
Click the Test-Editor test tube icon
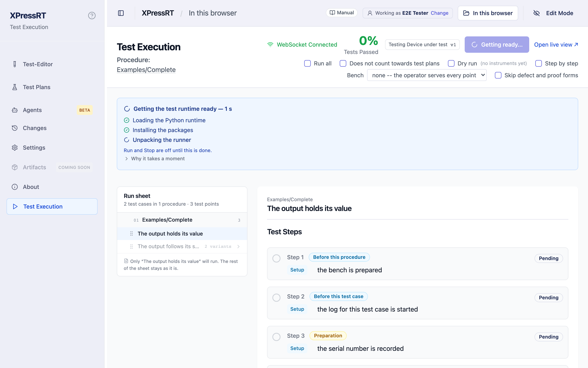15,64
